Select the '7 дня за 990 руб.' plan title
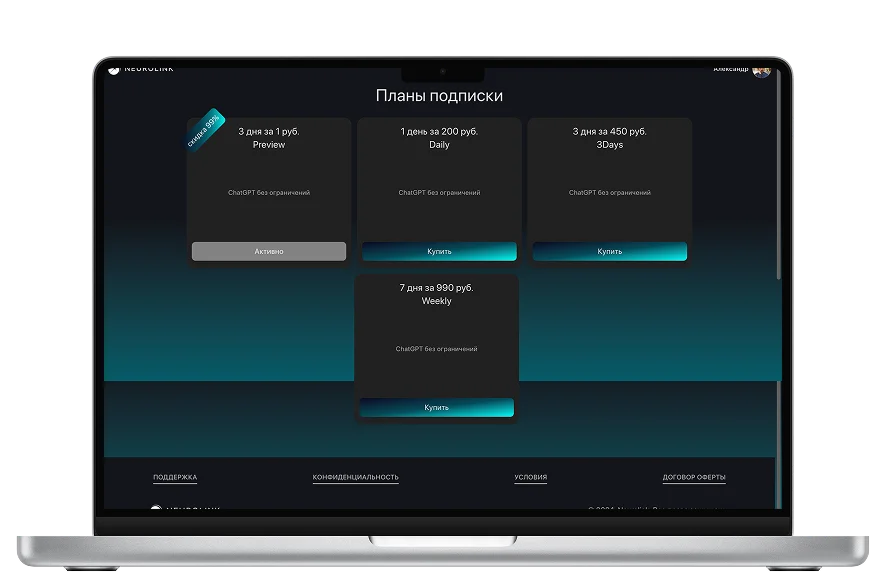886x577 pixels. 436,288
